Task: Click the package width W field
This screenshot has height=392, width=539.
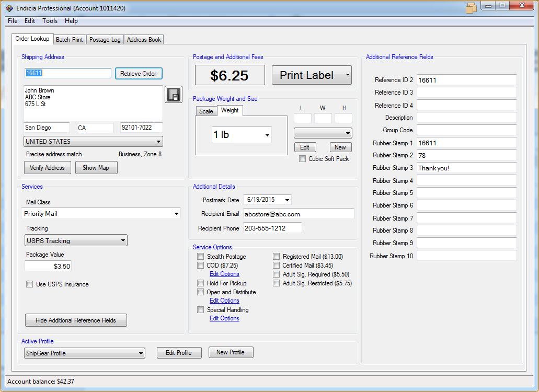Action: tap(323, 118)
